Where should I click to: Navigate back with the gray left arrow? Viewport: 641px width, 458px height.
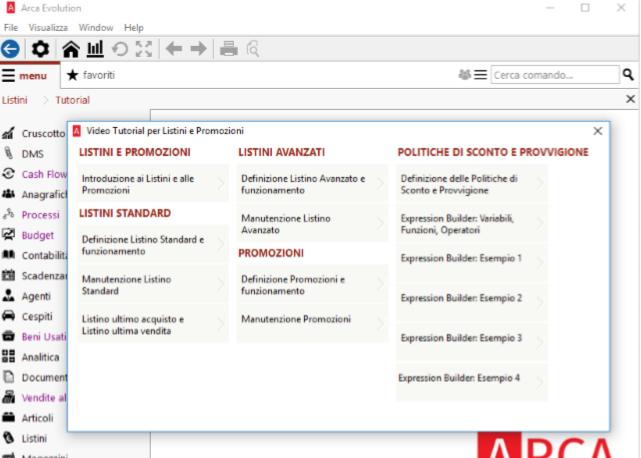coord(174,49)
